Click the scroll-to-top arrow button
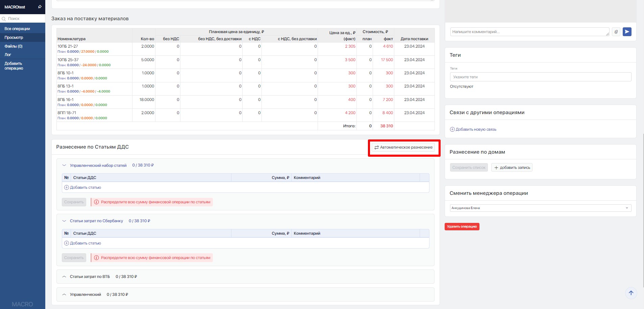644x309 pixels. coord(631,293)
